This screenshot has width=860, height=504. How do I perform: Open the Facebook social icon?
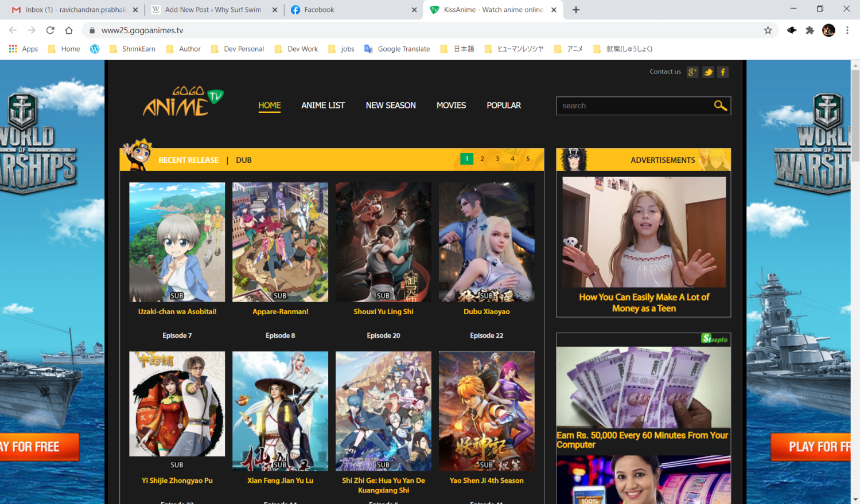pyautogui.click(x=723, y=72)
